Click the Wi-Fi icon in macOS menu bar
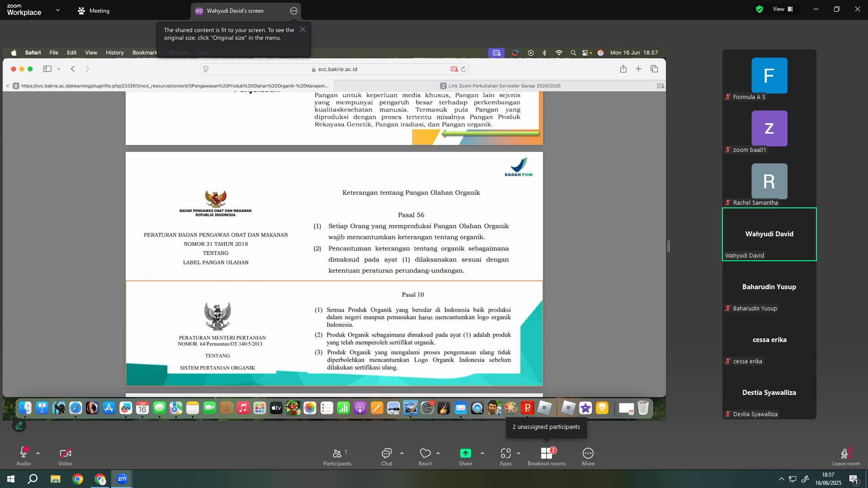The width and height of the screenshot is (868, 488). [x=559, y=53]
